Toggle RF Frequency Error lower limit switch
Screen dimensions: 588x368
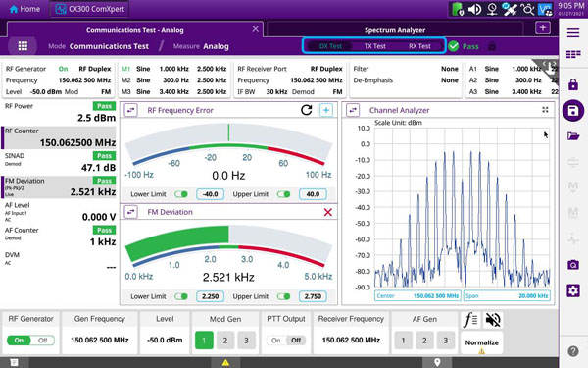click(x=181, y=194)
